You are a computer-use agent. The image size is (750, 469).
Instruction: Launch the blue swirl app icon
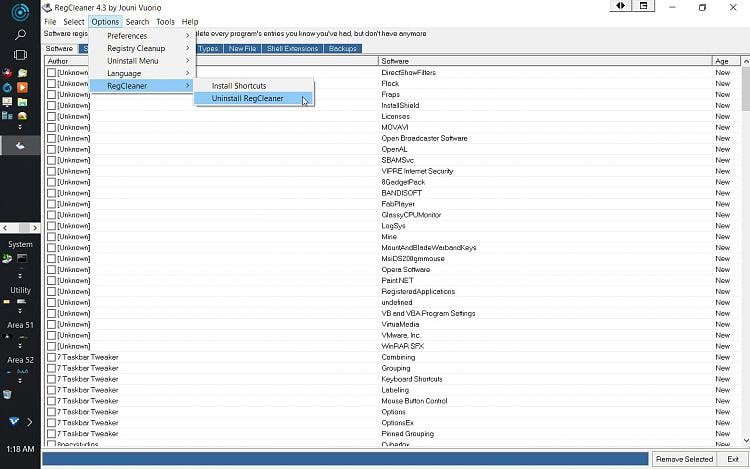7,87
